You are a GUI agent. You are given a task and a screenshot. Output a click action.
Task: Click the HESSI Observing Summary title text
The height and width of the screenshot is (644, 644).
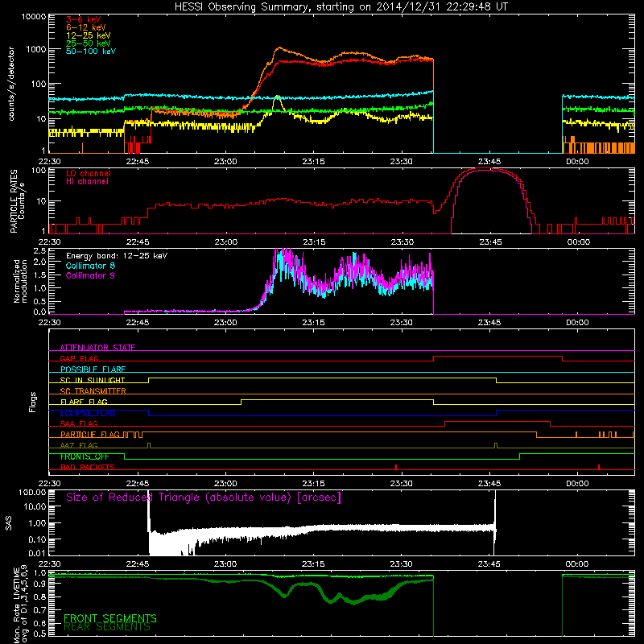click(x=341, y=7)
